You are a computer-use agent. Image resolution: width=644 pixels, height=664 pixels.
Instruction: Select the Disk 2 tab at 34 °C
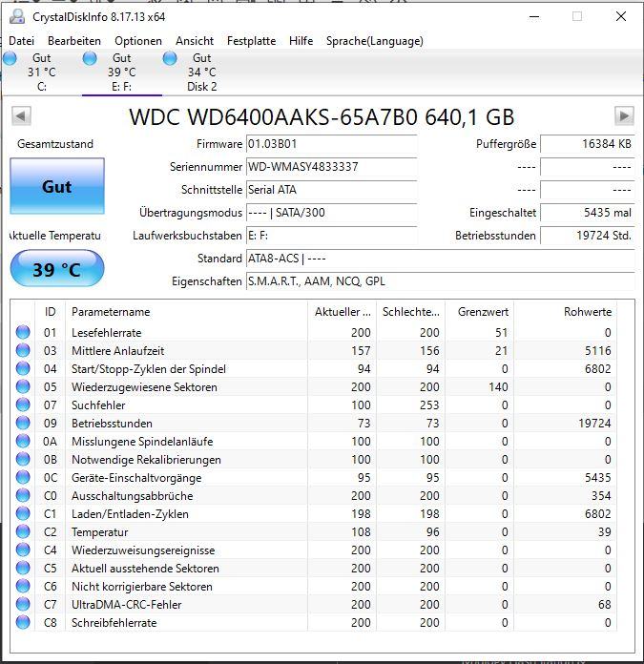pos(202,73)
